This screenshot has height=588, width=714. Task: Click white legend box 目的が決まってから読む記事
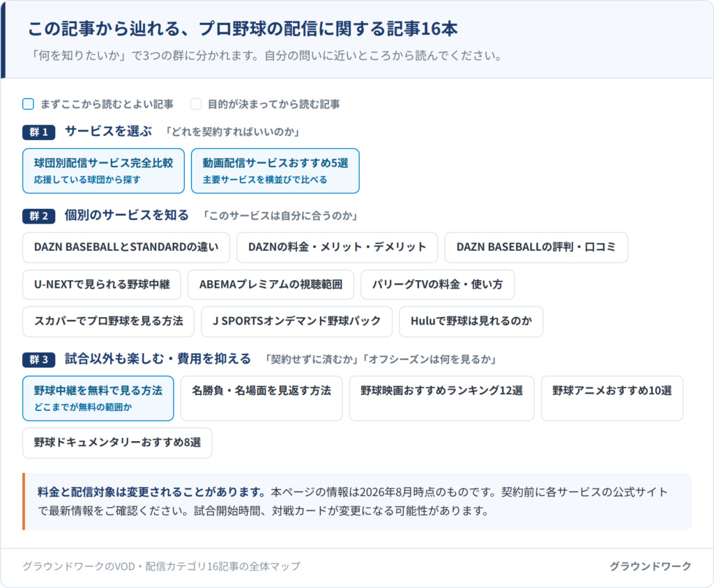coord(196,105)
